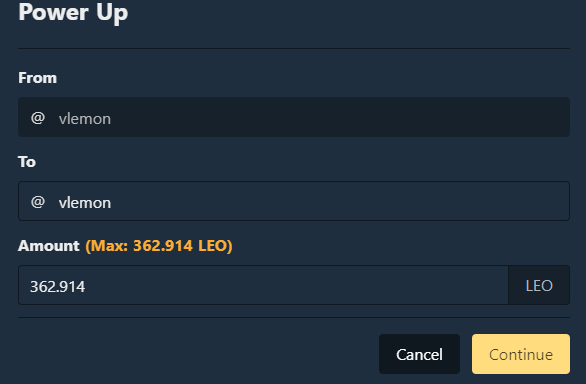The height and width of the screenshot is (384, 586).
Task: Focus the Amount input showing 362.914
Action: (x=263, y=285)
